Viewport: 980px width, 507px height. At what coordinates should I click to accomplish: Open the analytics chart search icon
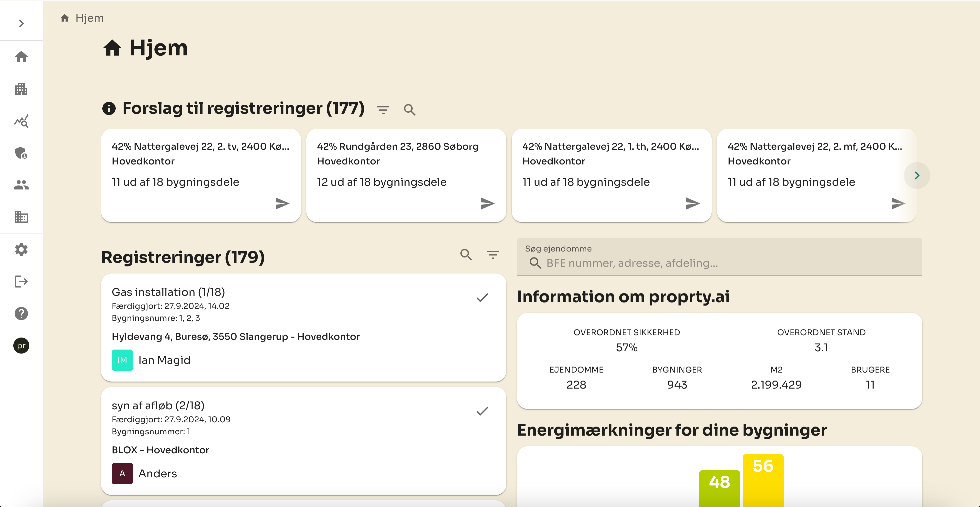pos(21,121)
